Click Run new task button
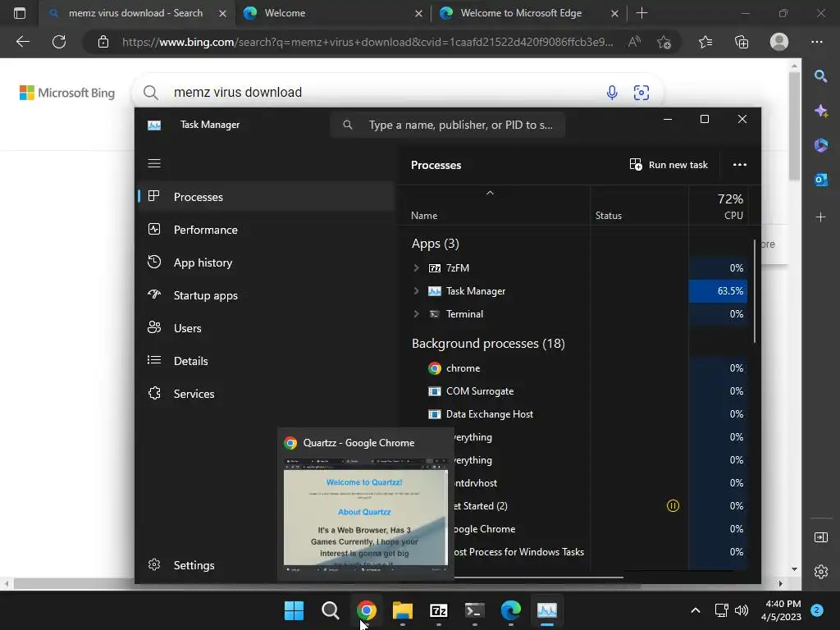 (668, 164)
